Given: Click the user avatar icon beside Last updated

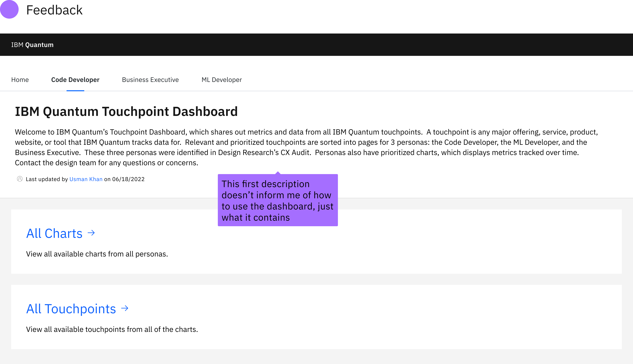Looking at the screenshot, I should (20, 179).
